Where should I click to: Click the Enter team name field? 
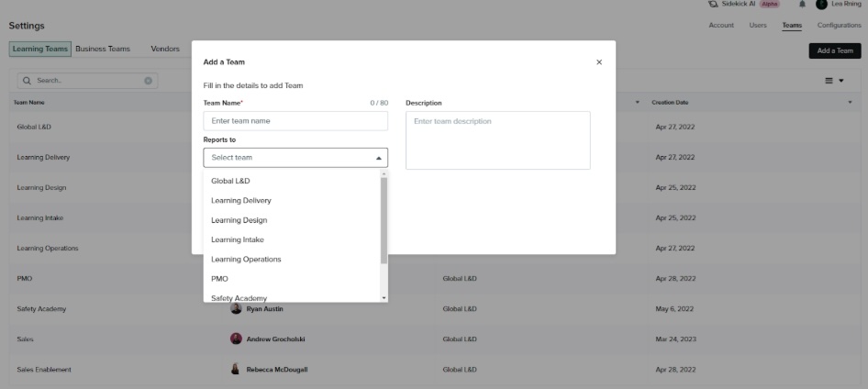(295, 121)
